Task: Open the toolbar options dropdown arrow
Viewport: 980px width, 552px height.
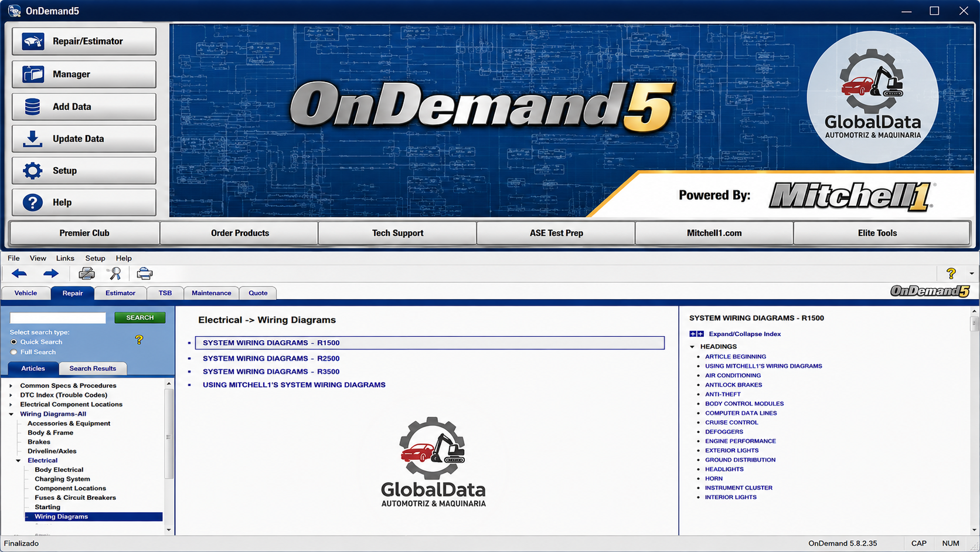Action: [x=971, y=274]
